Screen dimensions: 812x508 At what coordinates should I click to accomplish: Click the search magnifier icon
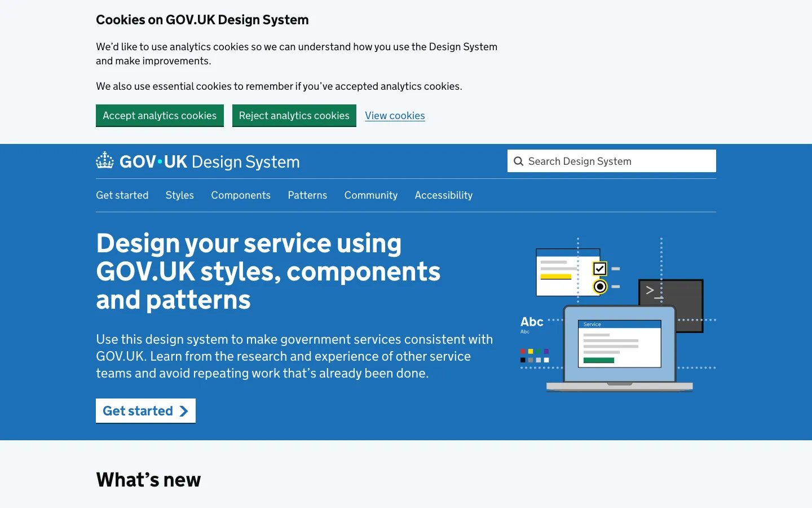[518, 161]
